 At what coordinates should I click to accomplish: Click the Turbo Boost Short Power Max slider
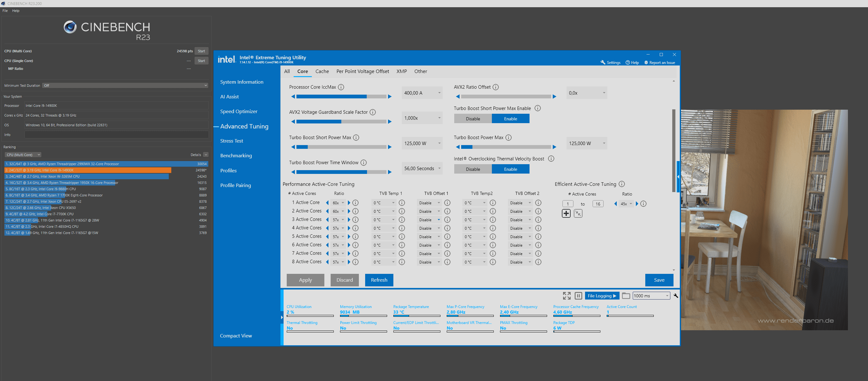(x=341, y=147)
